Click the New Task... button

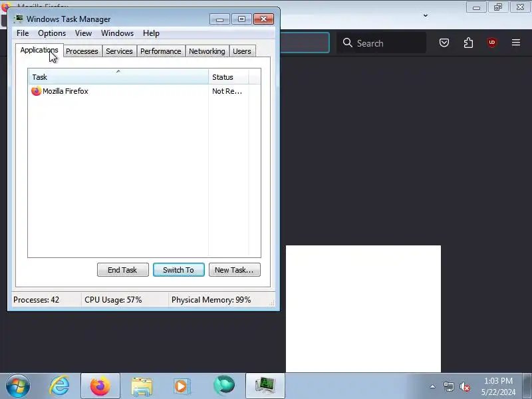(235, 270)
